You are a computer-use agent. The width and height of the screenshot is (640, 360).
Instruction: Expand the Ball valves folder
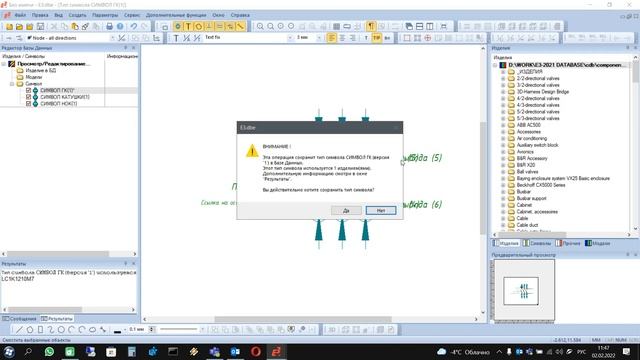tap(503, 172)
